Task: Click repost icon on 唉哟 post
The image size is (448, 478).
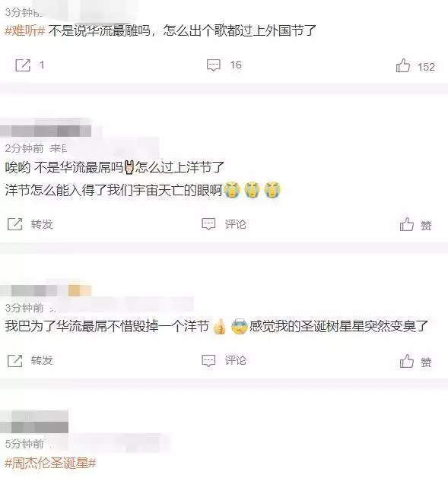Action: (15, 224)
